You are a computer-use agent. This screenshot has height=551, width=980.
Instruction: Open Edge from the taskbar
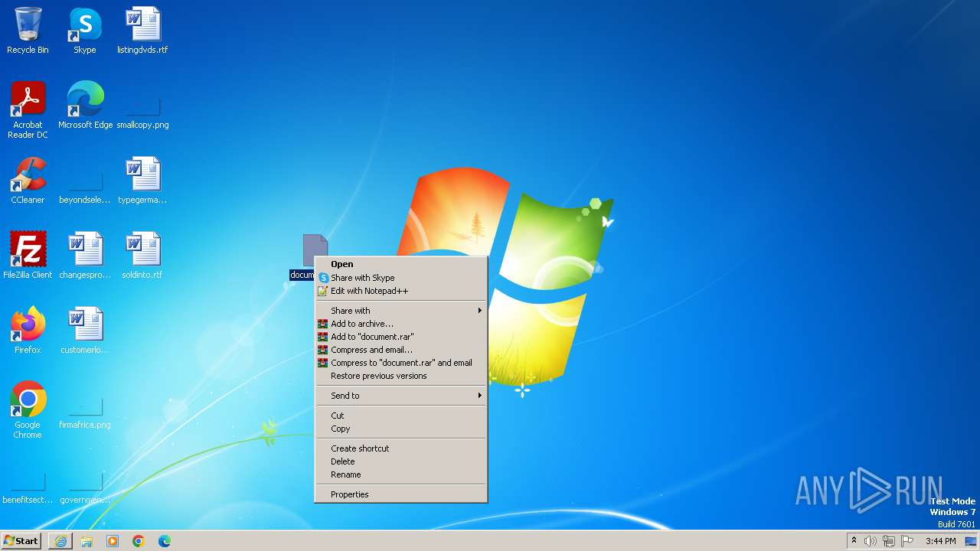165,541
